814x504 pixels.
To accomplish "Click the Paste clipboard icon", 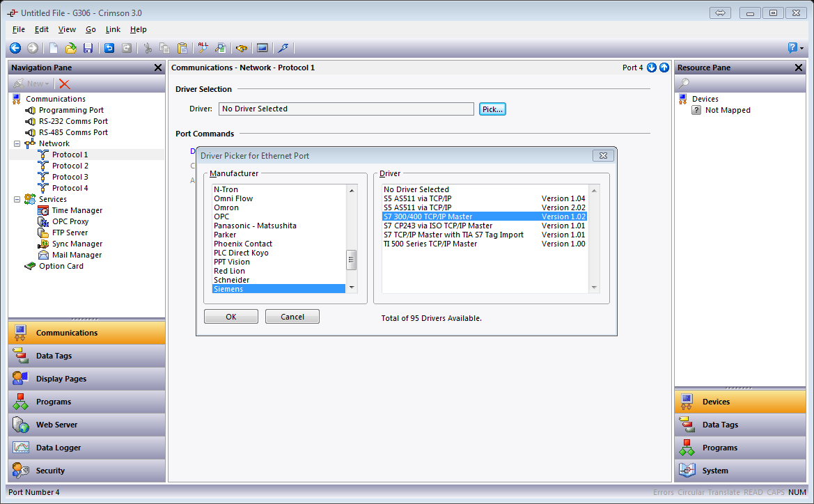I will tap(182, 48).
